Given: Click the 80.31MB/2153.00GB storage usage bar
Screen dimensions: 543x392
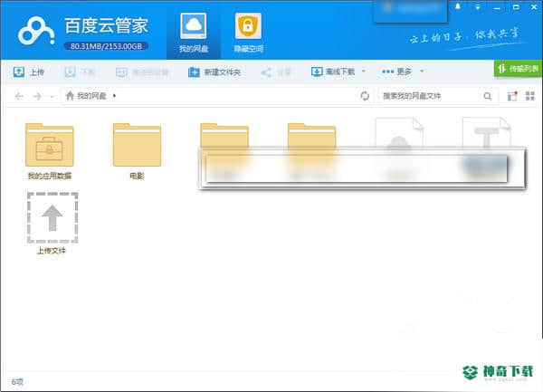Looking at the screenshot, I should [106, 46].
